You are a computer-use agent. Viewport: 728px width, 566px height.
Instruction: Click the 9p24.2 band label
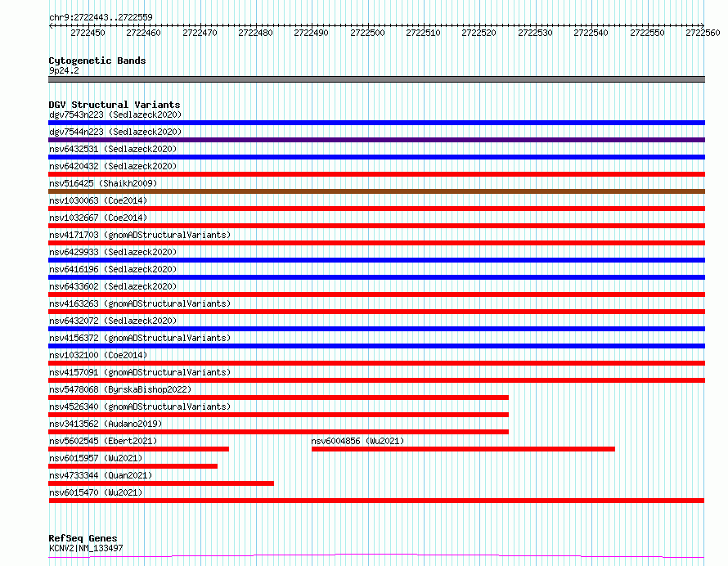coord(64,70)
